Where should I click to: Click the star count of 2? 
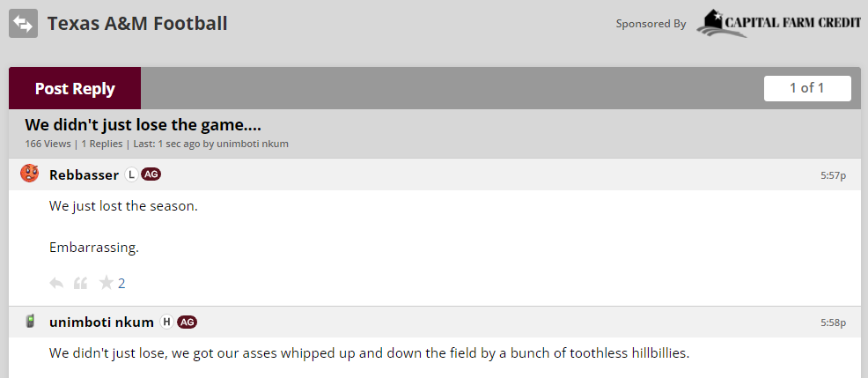pyautogui.click(x=121, y=283)
